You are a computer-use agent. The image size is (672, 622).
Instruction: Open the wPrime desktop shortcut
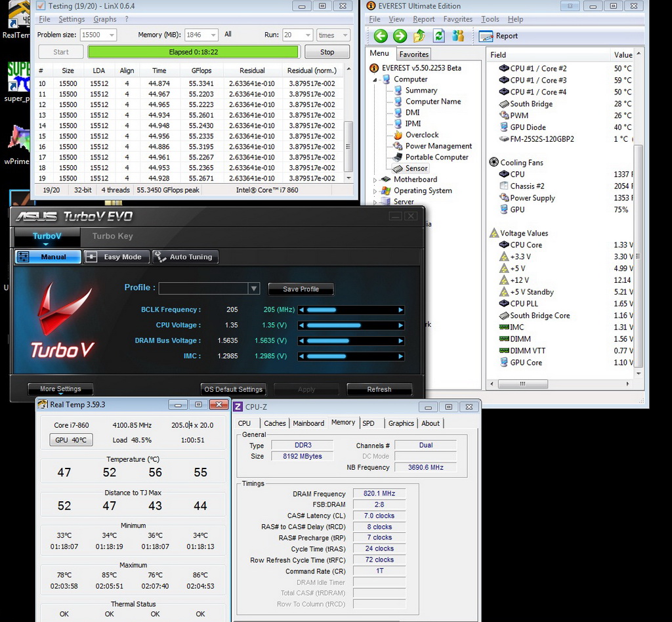click(17, 145)
